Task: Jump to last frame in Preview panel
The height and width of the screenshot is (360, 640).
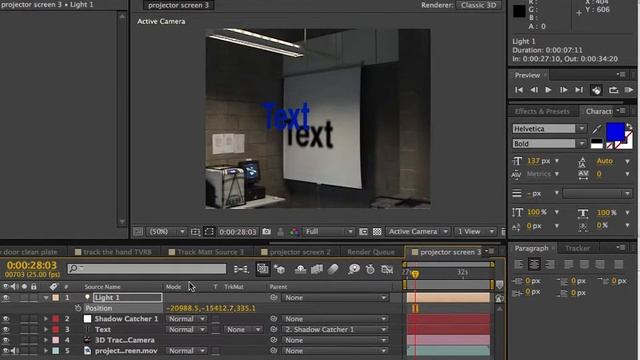Action: click(579, 90)
